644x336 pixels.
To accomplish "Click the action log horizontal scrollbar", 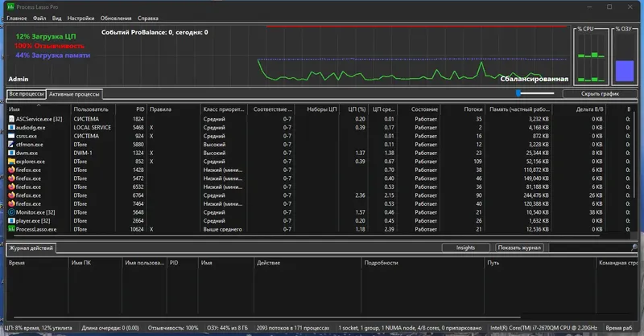I will (267, 318).
